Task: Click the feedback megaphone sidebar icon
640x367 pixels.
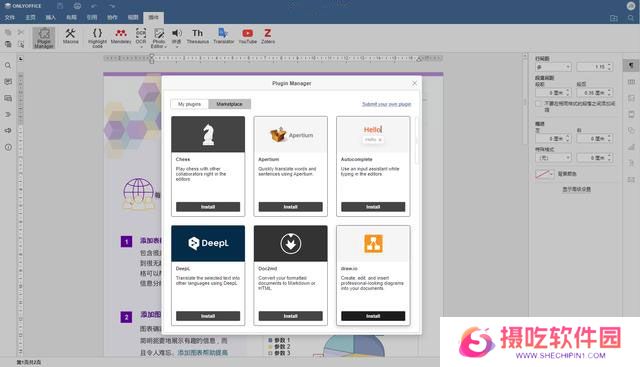Action: (8, 131)
